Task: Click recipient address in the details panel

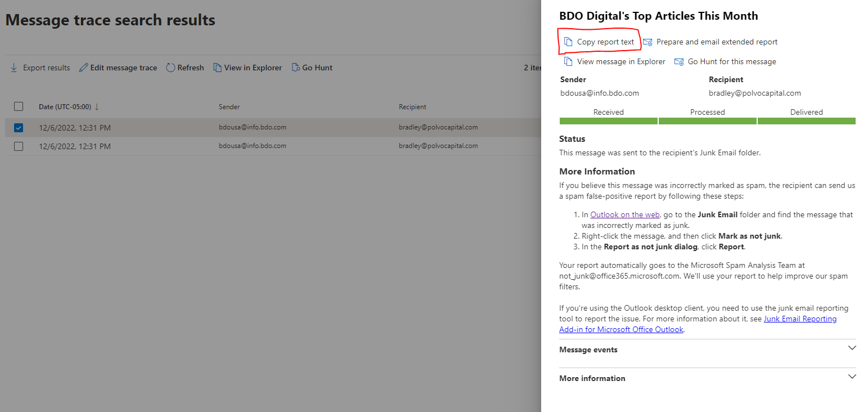Action: (x=755, y=93)
